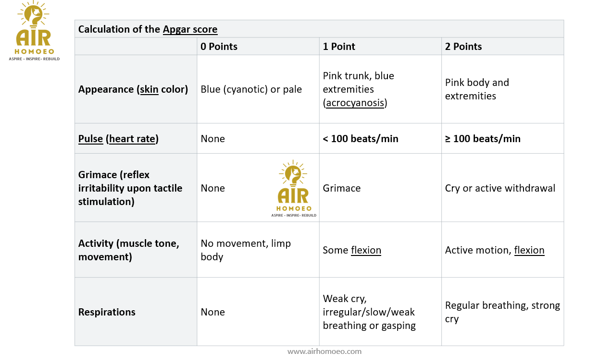Click the '≥ 100 beats/min' cell
This screenshot has width=611, height=364.
(x=502, y=139)
